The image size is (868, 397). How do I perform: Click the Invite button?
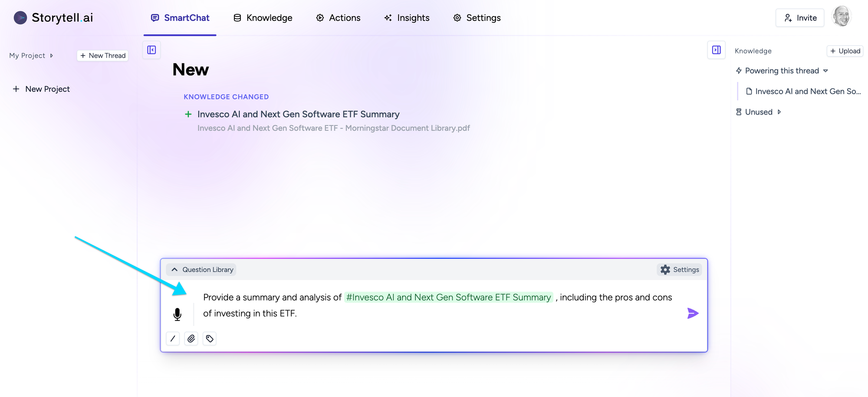pyautogui.click(x=800, y=18)
